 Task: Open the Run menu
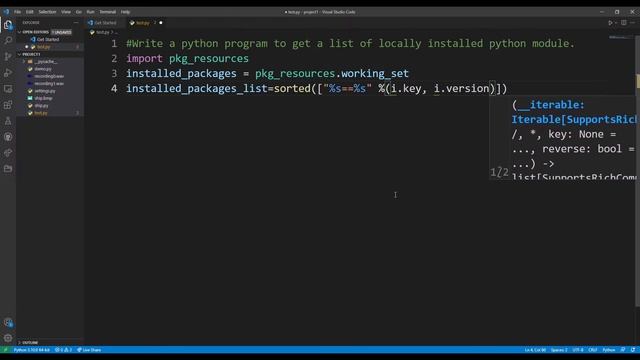pos(91,12)
